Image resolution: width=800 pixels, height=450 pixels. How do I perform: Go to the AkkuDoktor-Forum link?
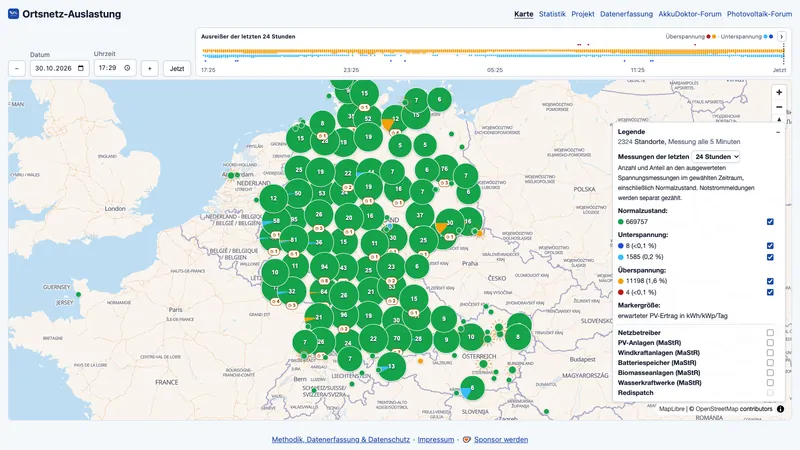[690, 14]
